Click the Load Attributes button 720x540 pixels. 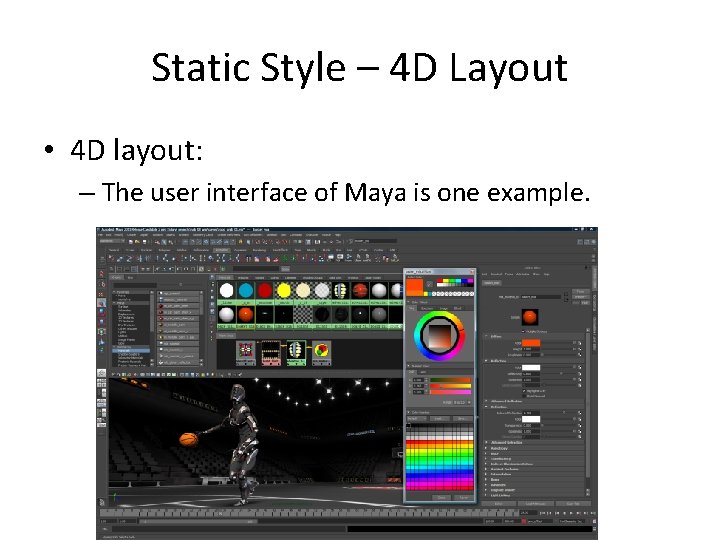click(535, 504)
